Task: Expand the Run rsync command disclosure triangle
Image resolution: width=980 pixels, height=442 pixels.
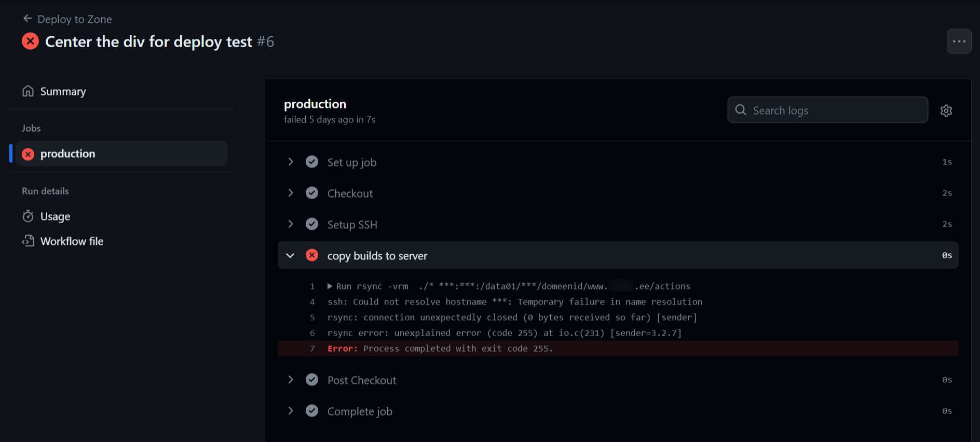Action: pos(330,286)
